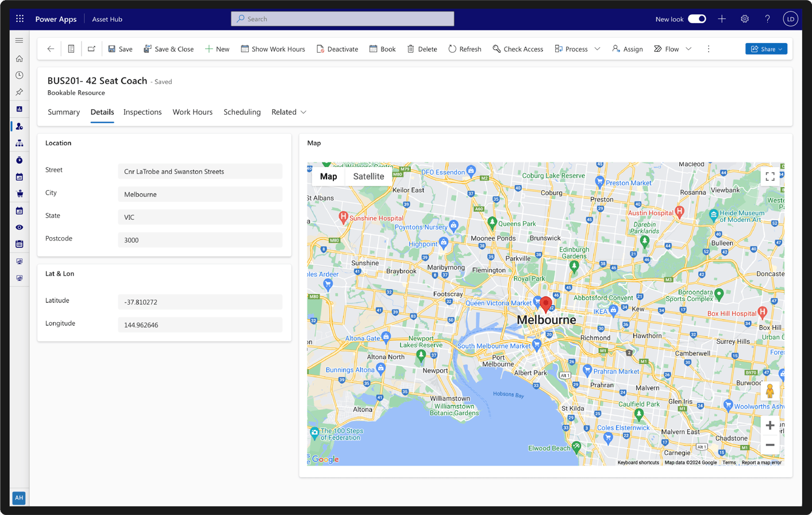
Task: Click the back arrow in command bar
Action: point(51,49)
